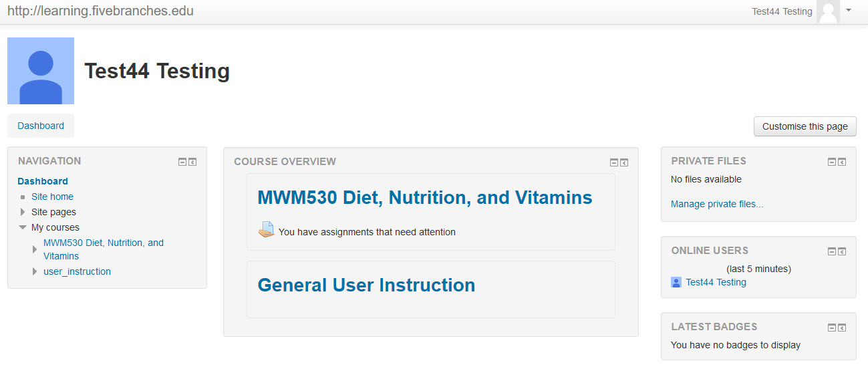Expand the Site pages tree node
This screenshot has height=367, width=868.
click(x=23, y=212)
